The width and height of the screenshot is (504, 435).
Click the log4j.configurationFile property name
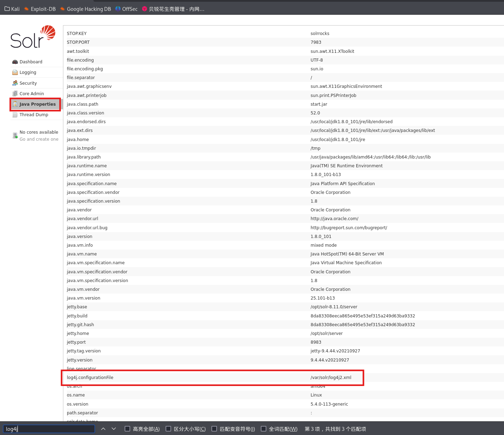tap(90, 377)
